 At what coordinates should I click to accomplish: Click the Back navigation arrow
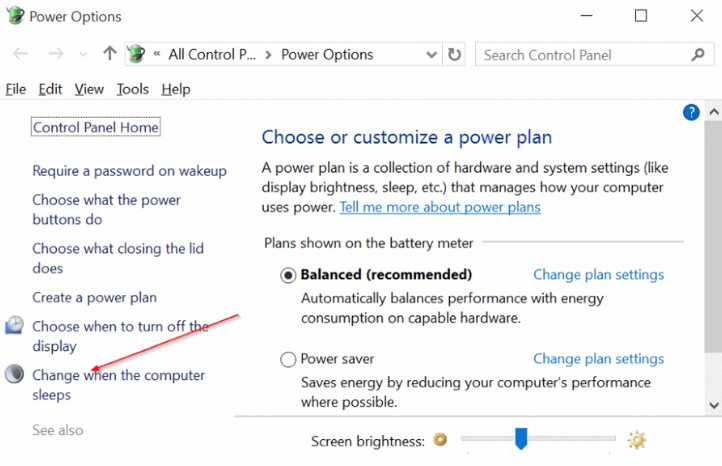pyautogui.click(x=21, y=54)
